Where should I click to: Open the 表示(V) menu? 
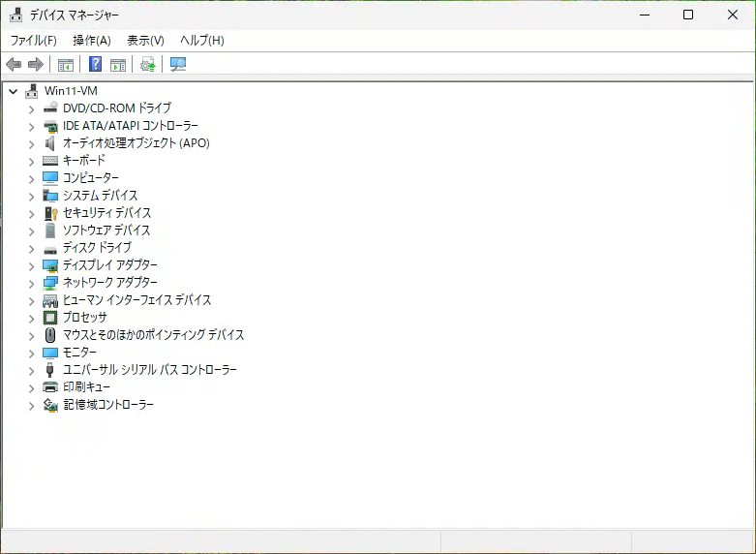[x=145, y=41]
